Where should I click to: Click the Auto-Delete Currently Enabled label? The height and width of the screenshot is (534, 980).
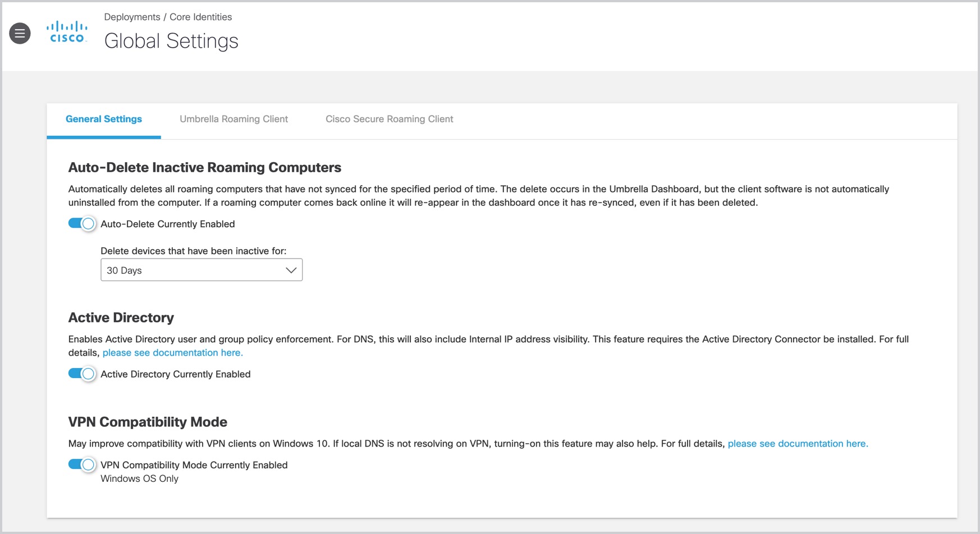168,224
